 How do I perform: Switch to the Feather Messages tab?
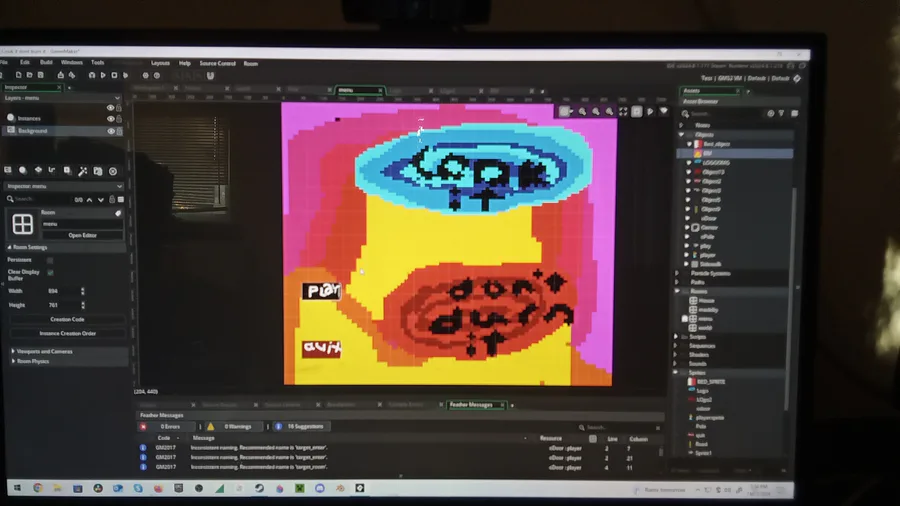(471, 405)
